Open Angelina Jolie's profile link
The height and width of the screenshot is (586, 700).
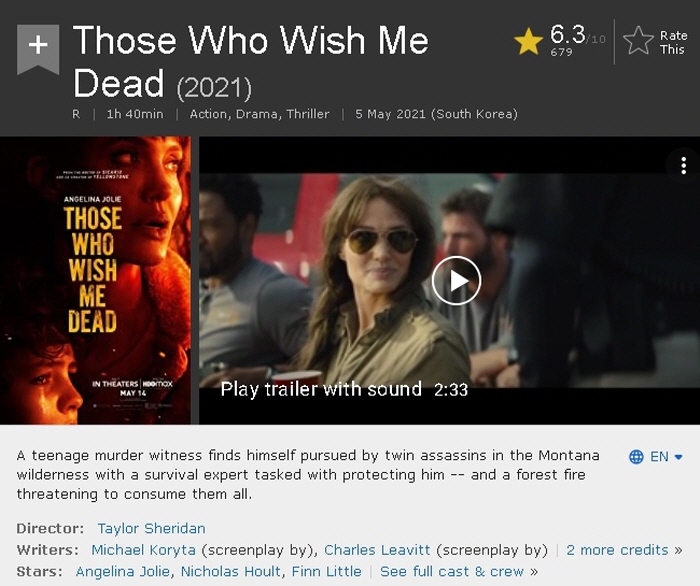tap(123, 571)
